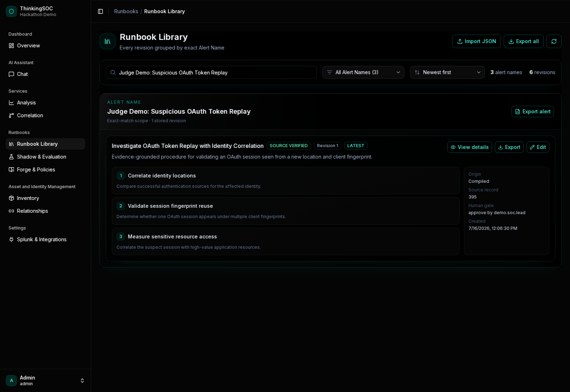Click the Analysis chart icon

pos(11,103)
